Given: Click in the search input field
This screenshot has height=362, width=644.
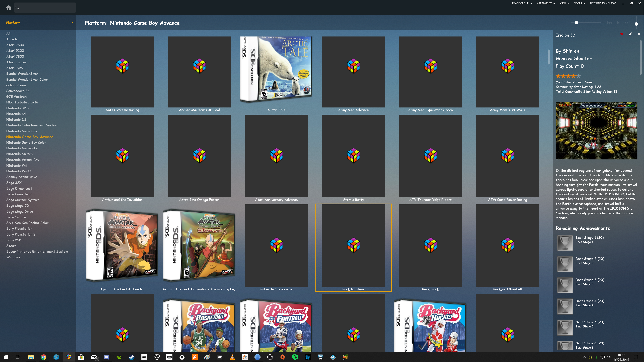Looking at the screenshot, I should (47, 8).
